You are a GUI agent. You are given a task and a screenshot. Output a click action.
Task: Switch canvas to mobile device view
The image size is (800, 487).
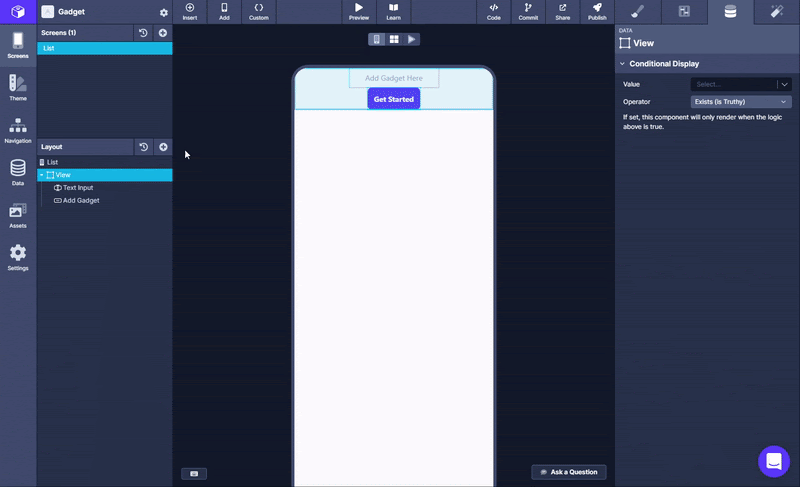[377, 39]
